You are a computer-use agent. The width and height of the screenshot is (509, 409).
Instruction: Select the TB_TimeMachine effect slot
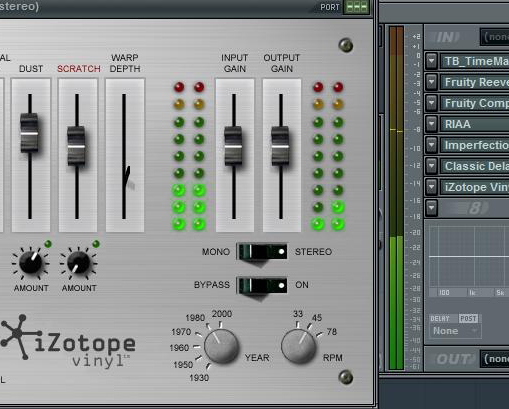475,61
